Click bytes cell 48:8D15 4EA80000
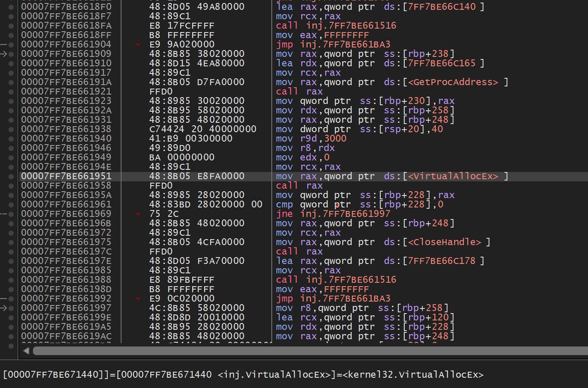Viewport: 588px width, 388px height. tap(197, 63)
